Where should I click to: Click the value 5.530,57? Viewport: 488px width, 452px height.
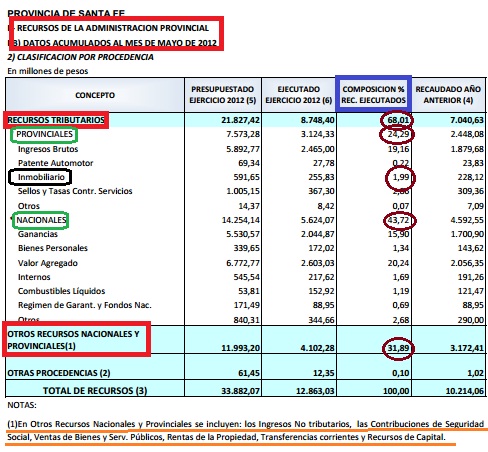click(x=243, y=234)
